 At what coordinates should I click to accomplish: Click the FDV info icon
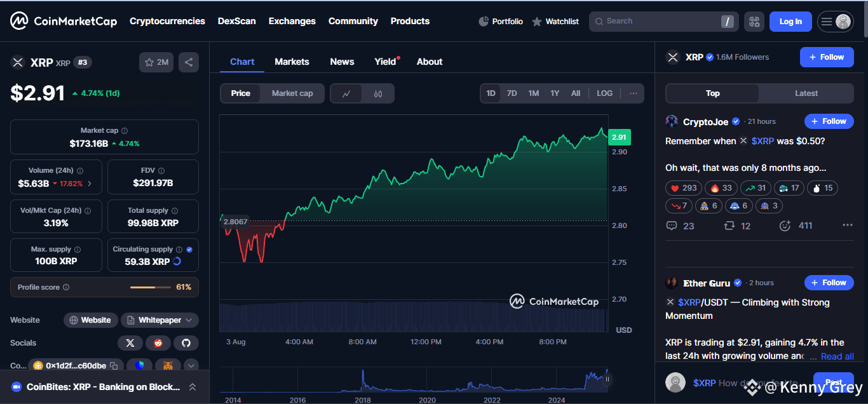[x=161, y=171]
